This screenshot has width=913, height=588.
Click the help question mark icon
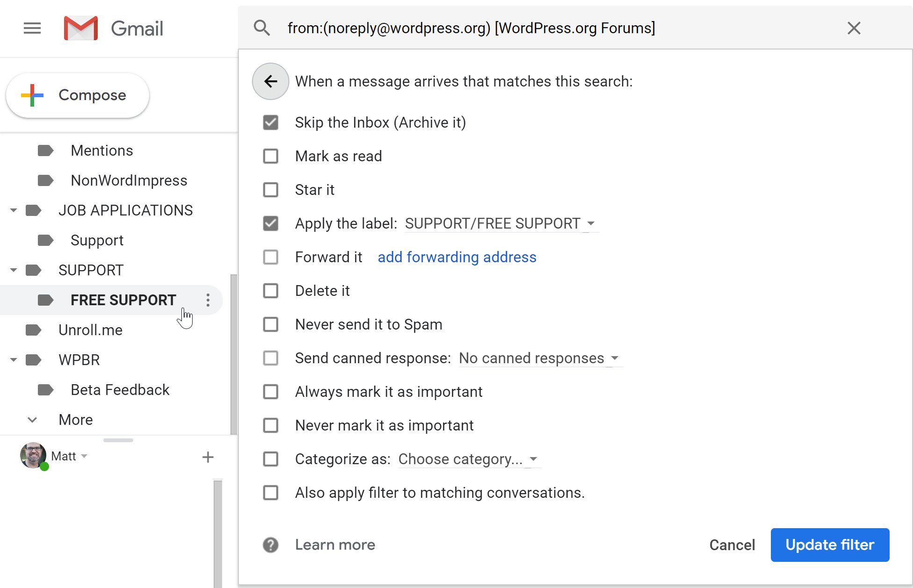[271, 545]
